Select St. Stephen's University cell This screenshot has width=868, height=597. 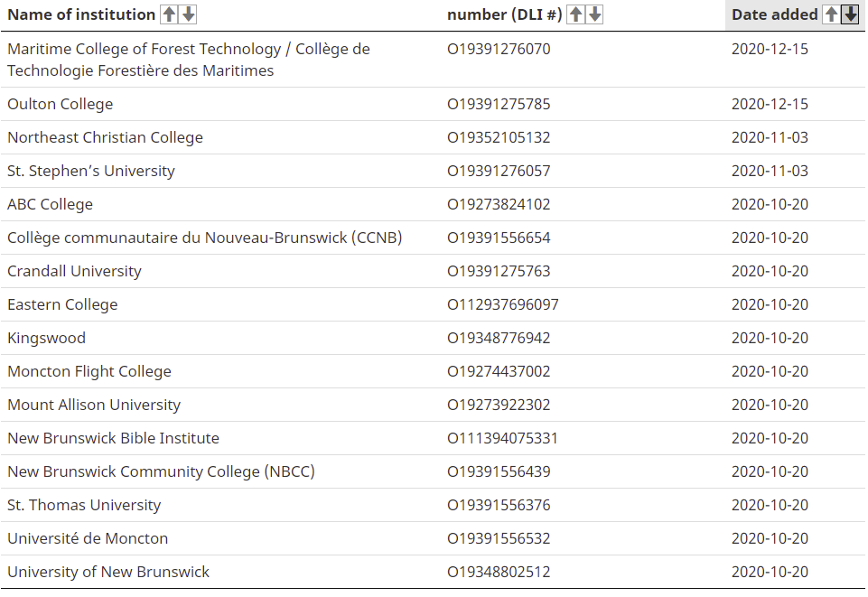[x=91, y=171]
